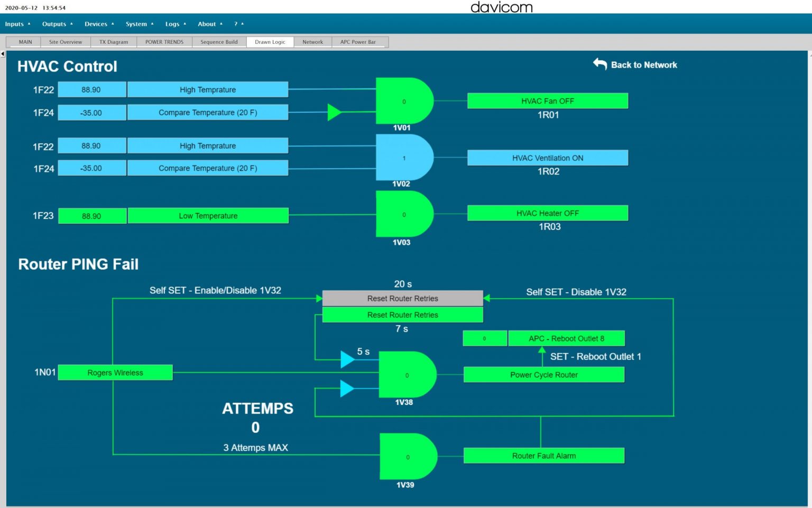Image resolution: width=812 pixels, height=508 pixels.
Task: Select the 1V39 AND gate
Action: (408, 456)
